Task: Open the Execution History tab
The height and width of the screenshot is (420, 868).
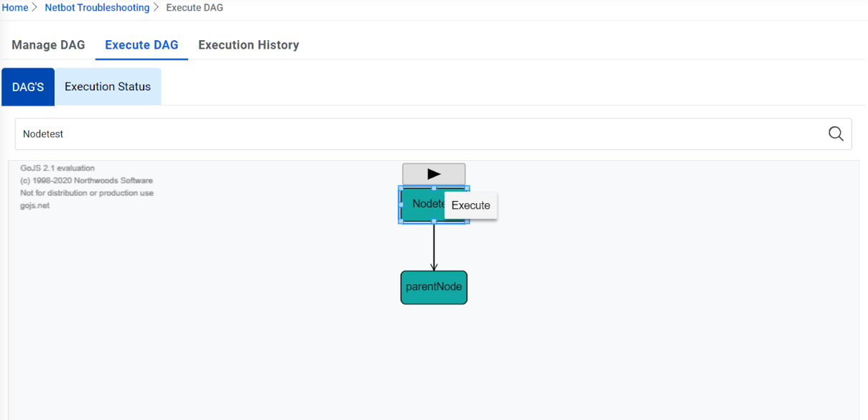Action: [248, 45]
